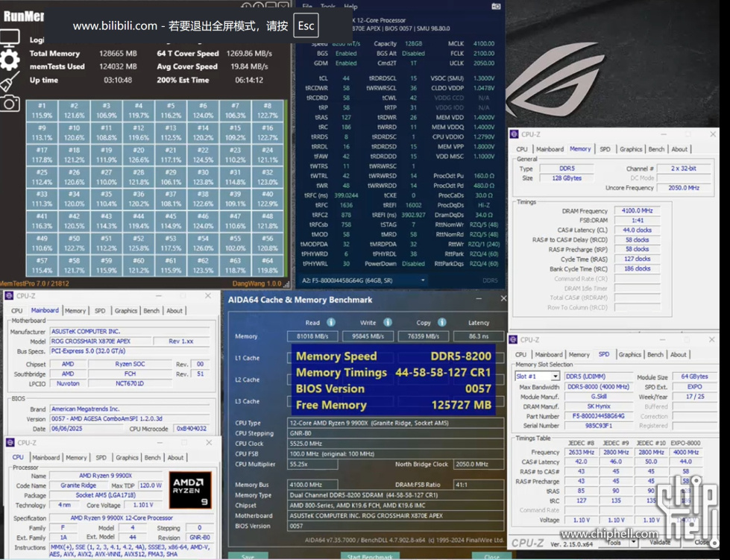Click the Up time 03:10:48 value

pyautogui.click(x=118, y=80)
